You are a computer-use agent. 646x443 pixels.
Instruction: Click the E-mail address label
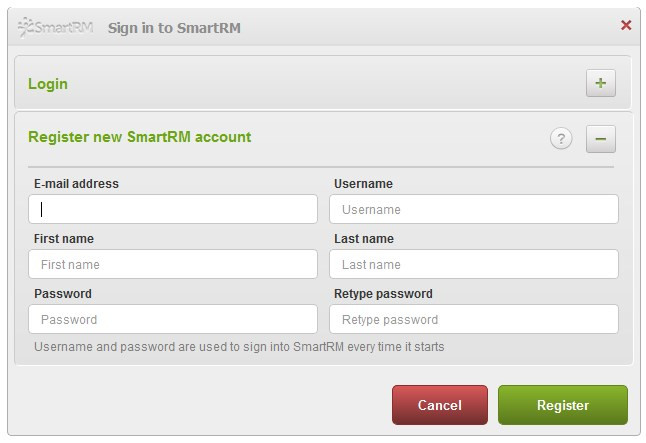click(76, 184)
